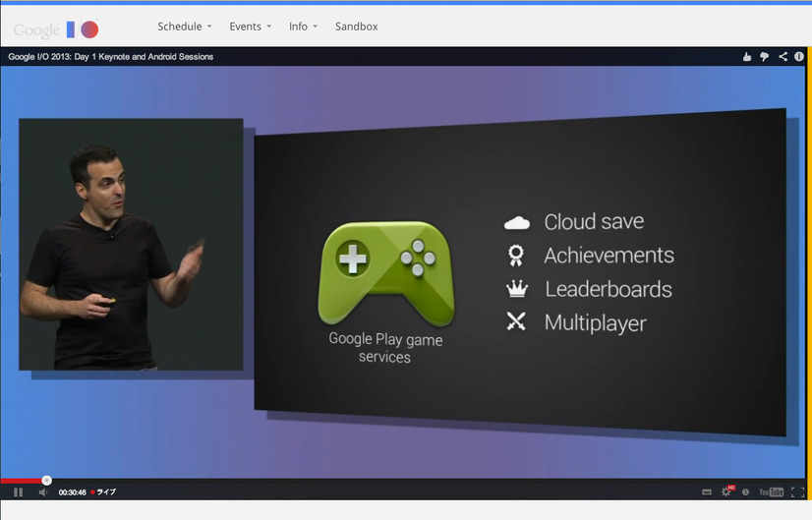Mute the video volume

pos(43,492)
